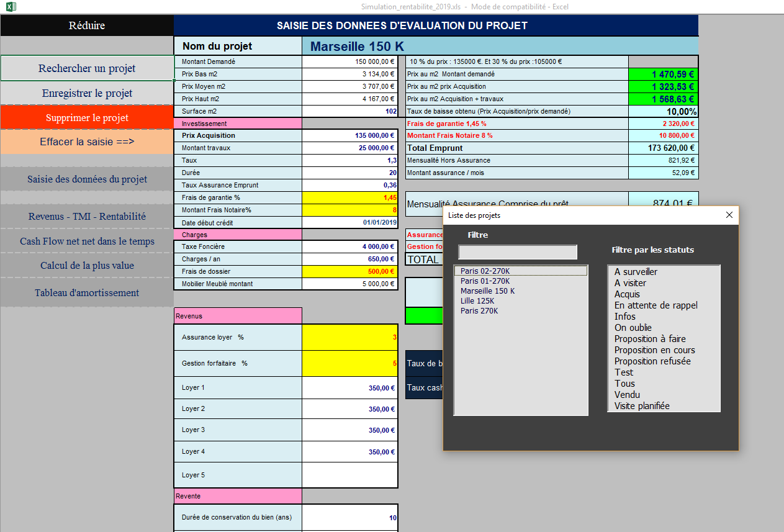
Task: Select Proposition en cours status
Action: (654, 350)
